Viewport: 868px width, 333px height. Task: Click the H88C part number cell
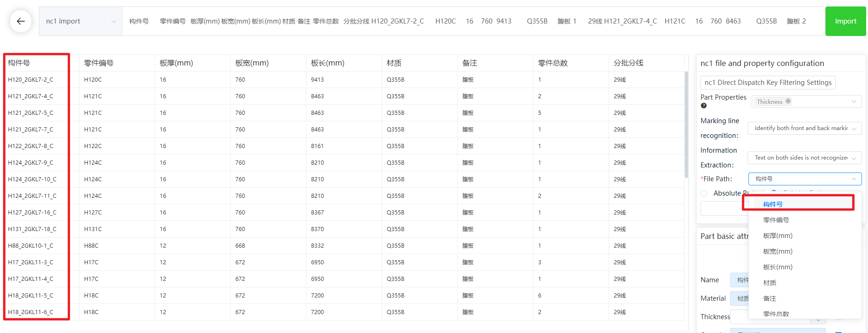(x=117, y=246)
